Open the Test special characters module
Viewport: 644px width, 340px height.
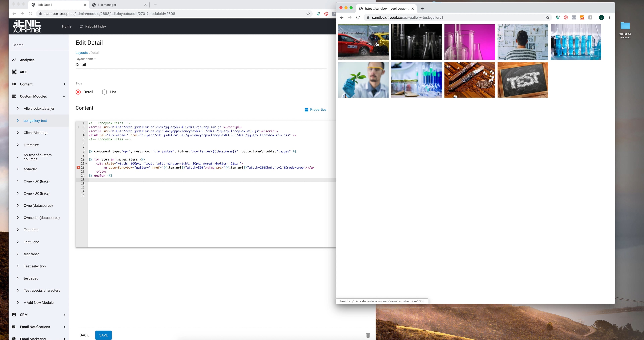click(x=42, y=291)
